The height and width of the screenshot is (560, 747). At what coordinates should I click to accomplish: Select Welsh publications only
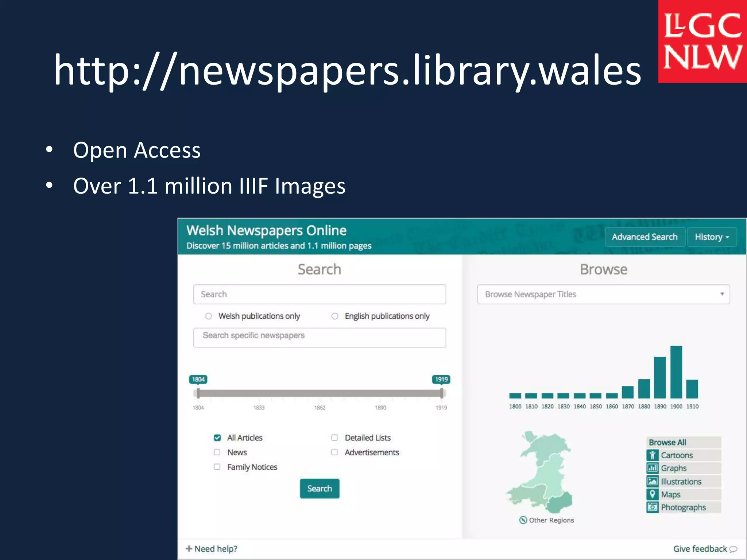[208, 316]
